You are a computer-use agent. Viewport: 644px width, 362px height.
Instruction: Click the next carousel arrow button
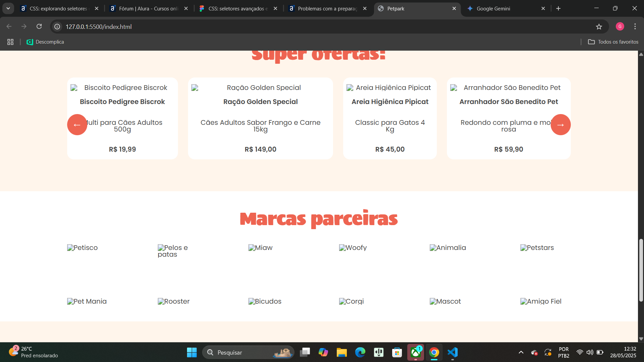560,125
